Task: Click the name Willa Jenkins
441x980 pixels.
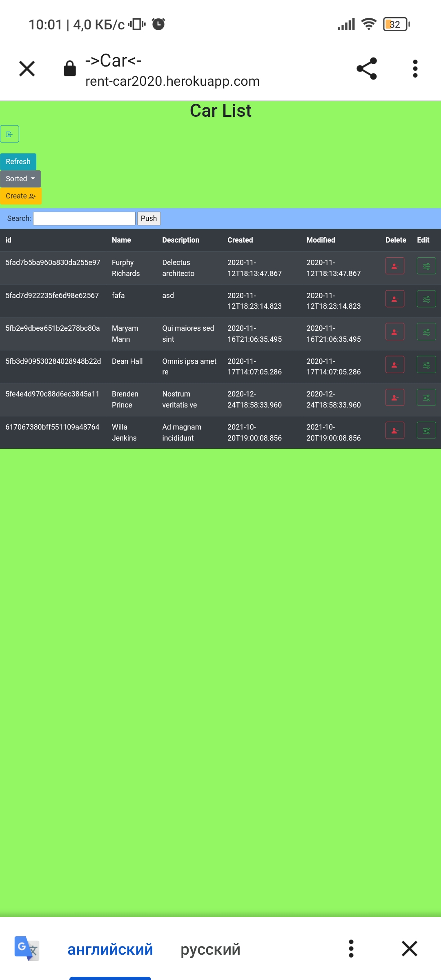Action: pyautogui.click(x=124, y=432)
